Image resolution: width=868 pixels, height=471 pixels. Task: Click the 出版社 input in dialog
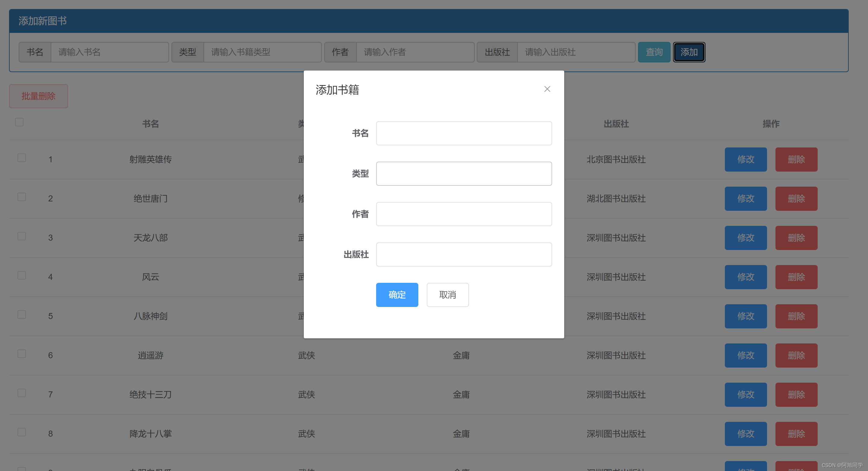464,254
